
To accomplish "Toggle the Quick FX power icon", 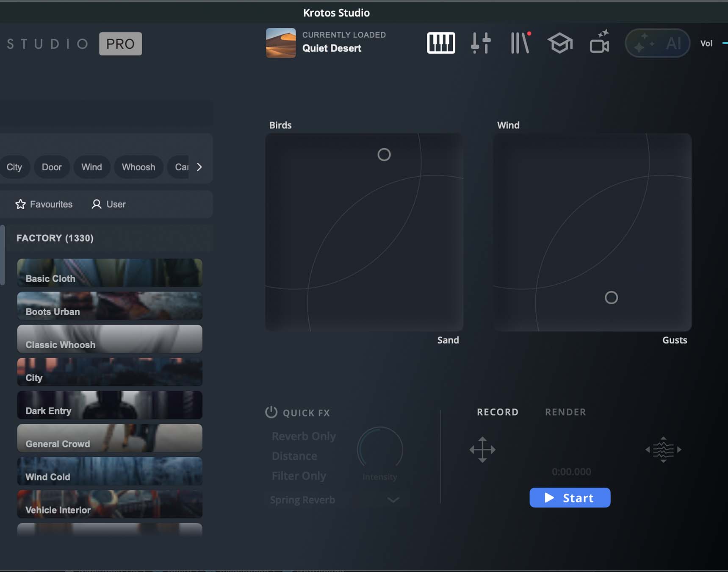I will coord(271,412).
